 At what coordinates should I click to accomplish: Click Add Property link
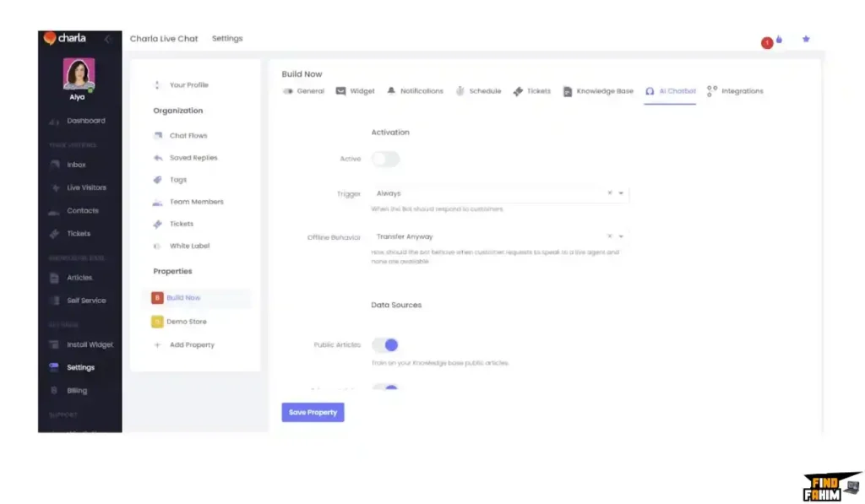pyautogui.click(x=192, y=344)
